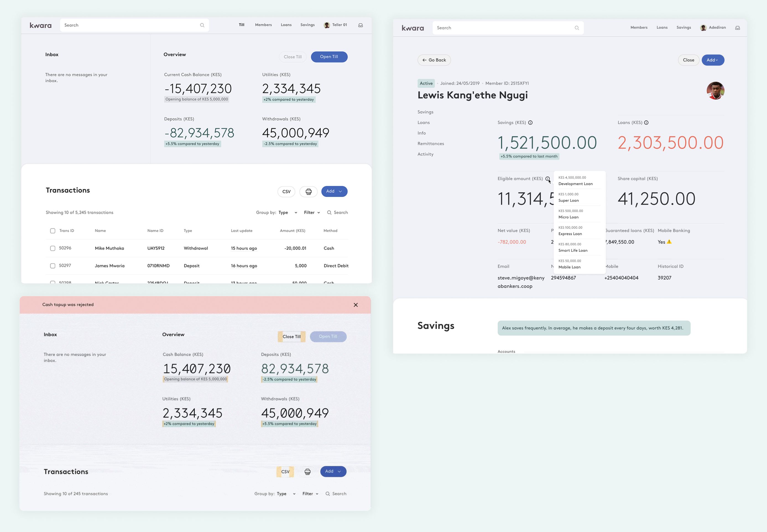This screenshot has height=532, width=767.
Task: Click the inbox icon beside Adediran
Action: coord(738,28)
